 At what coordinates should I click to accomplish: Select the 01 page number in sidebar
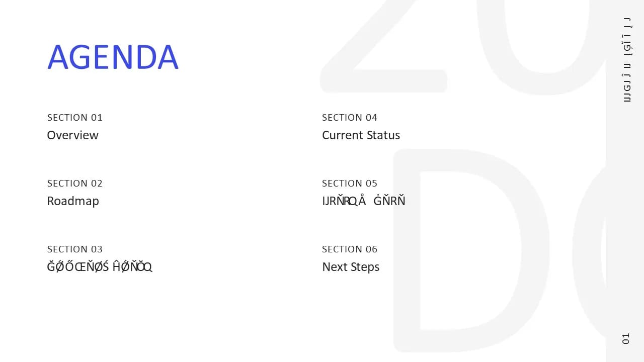(626, 338)
